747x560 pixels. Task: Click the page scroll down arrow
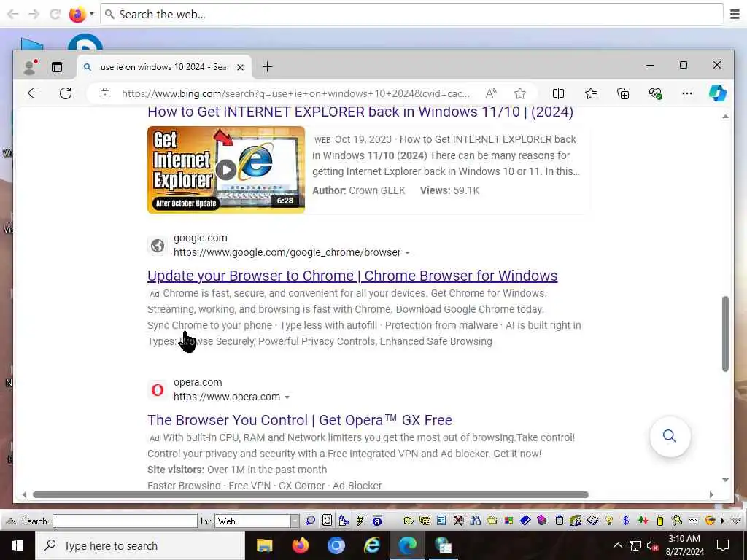pyautogui.click(x=725, y=480)
